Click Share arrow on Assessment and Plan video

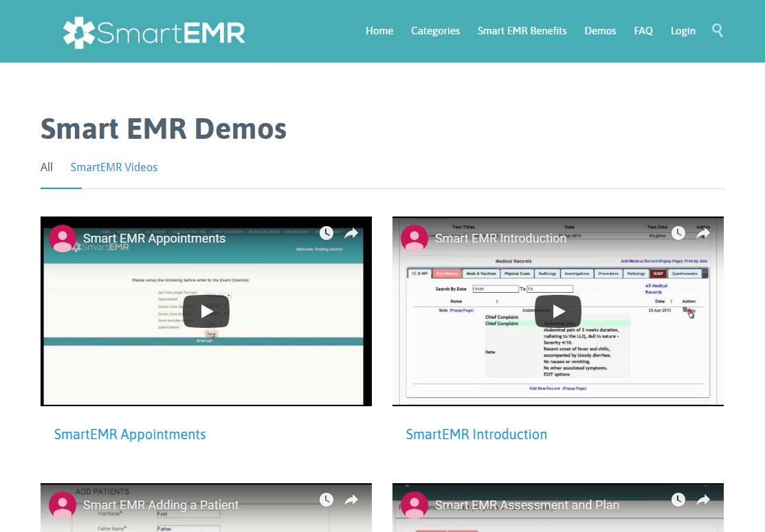click(x=703, y=500)
